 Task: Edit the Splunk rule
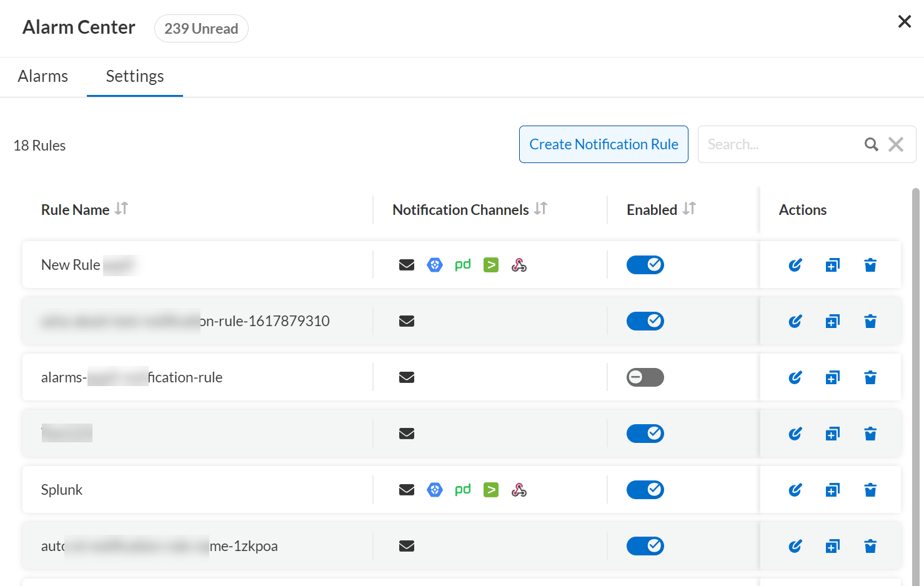pyautogui.click(x=795, y=490)
